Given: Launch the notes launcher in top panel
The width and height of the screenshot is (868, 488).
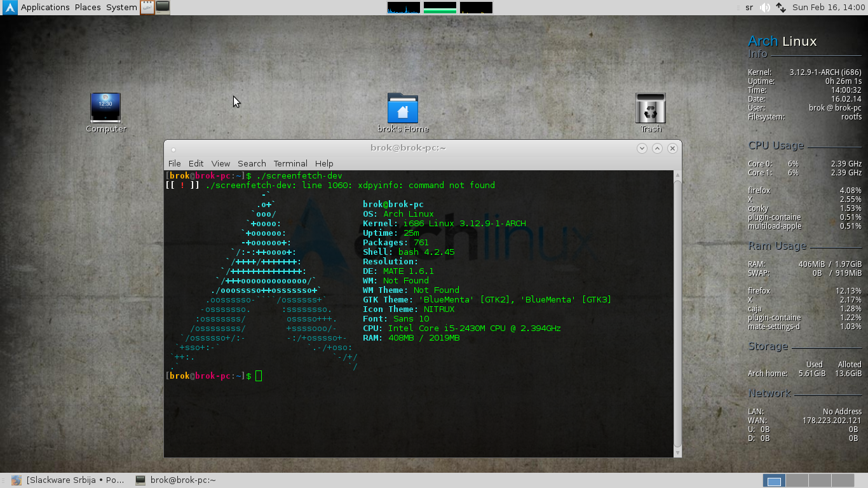Looking at the screenshot, I should [147, 8].
